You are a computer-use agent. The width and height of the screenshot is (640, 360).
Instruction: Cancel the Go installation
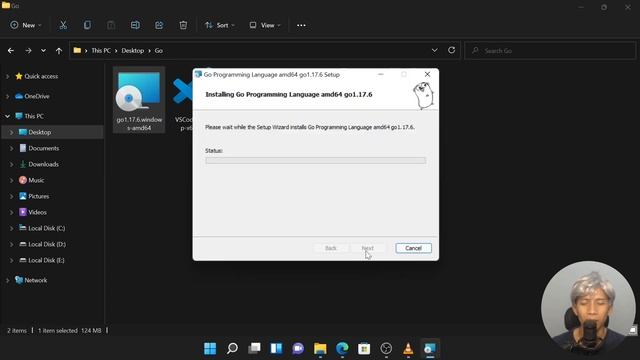point(413,248)
